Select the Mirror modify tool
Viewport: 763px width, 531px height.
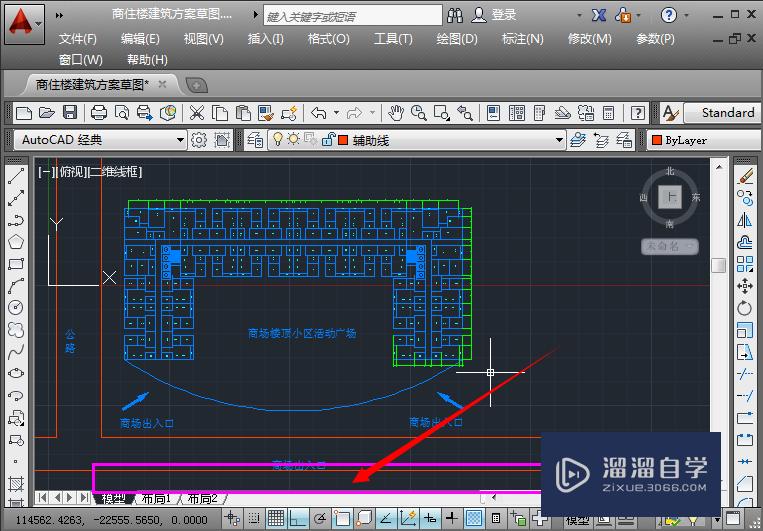tap(745, 220)
